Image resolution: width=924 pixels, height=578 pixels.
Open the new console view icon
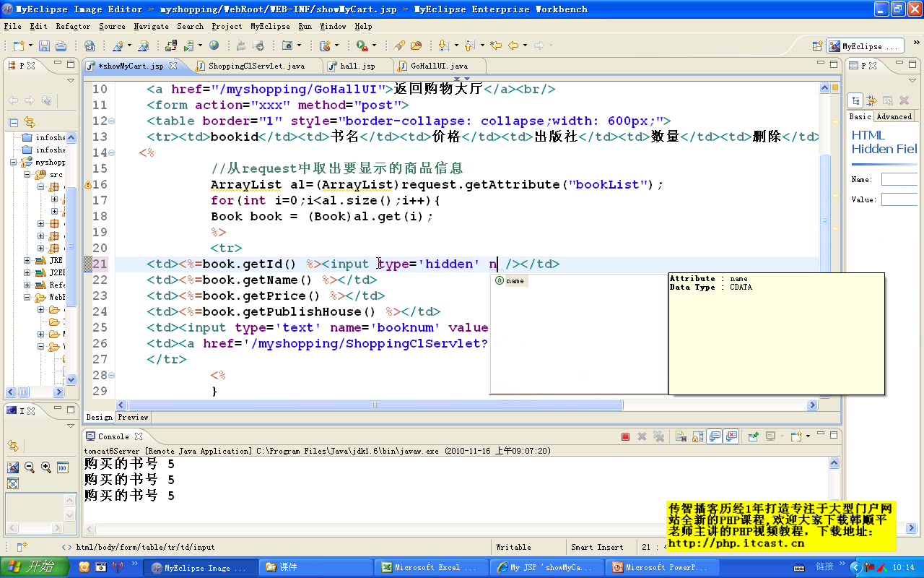(796, 436)
